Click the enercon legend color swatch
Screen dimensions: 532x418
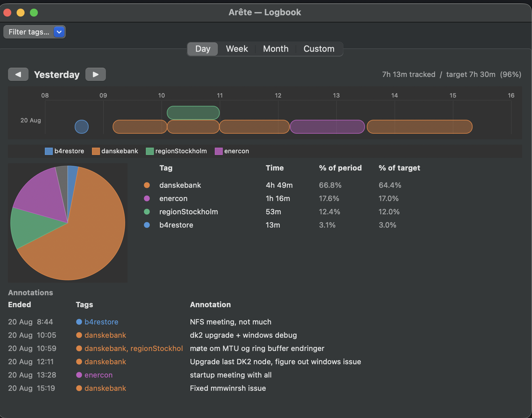pos(219,151)
